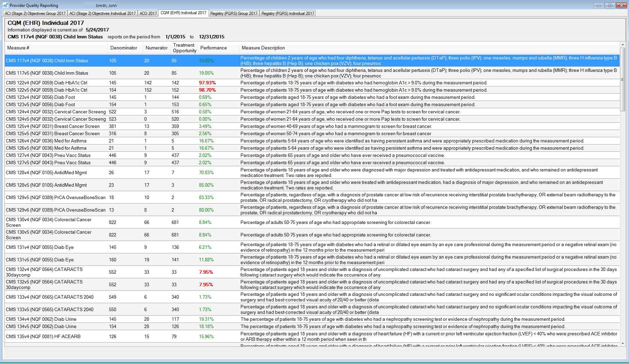Click the vertical scrollbar thumb
This screenshot has height=364, width=629.
tap(622, 80)
